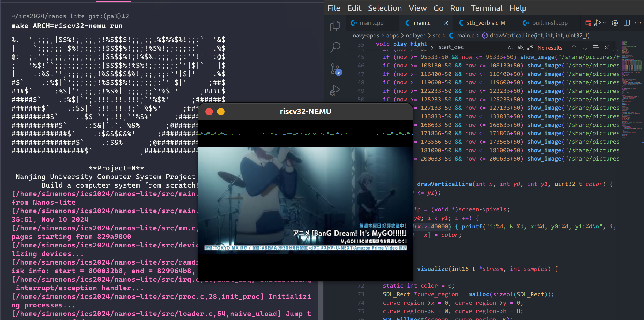Viewport: 644px width, 320px height.
Task: Open the Go menu
Action: [x=438, y=8]
